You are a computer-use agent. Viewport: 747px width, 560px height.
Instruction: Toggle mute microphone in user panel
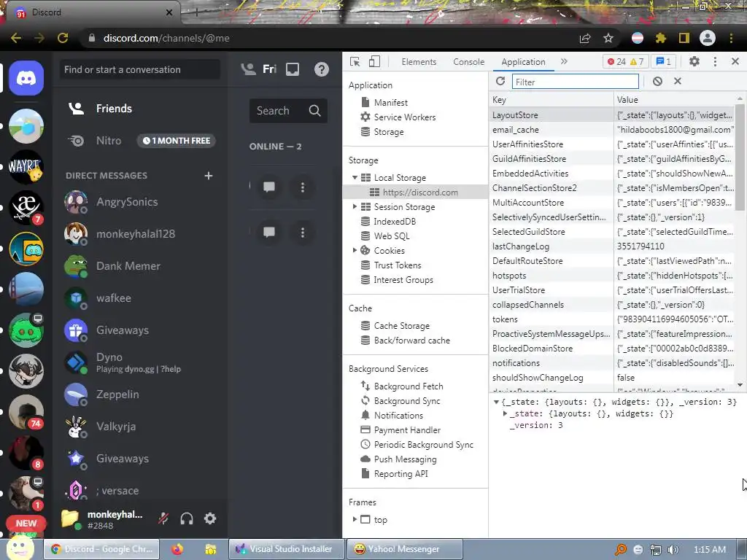click(163, 518)
